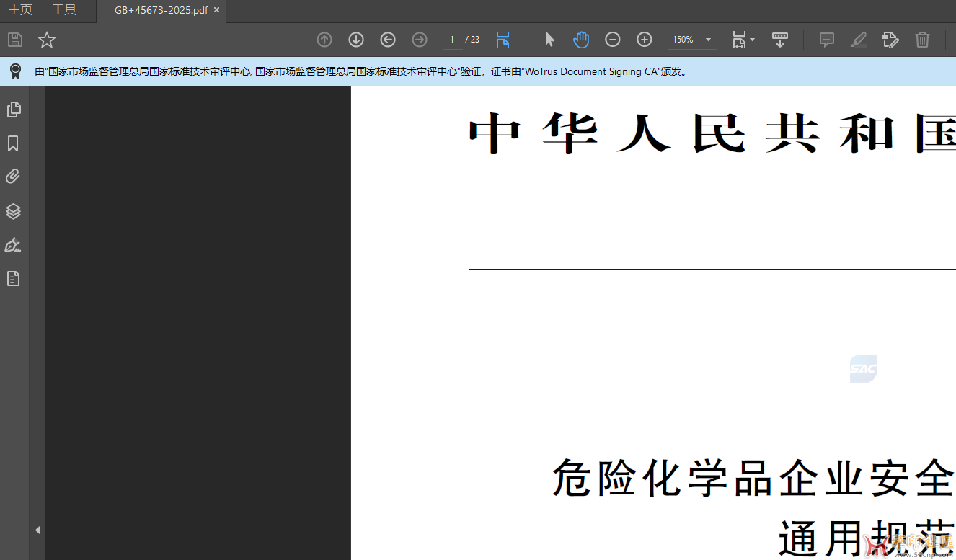The image size is (956, 560).
Task: Open the bookmarks panel in sidebar
Action: (x=13, y=144)
